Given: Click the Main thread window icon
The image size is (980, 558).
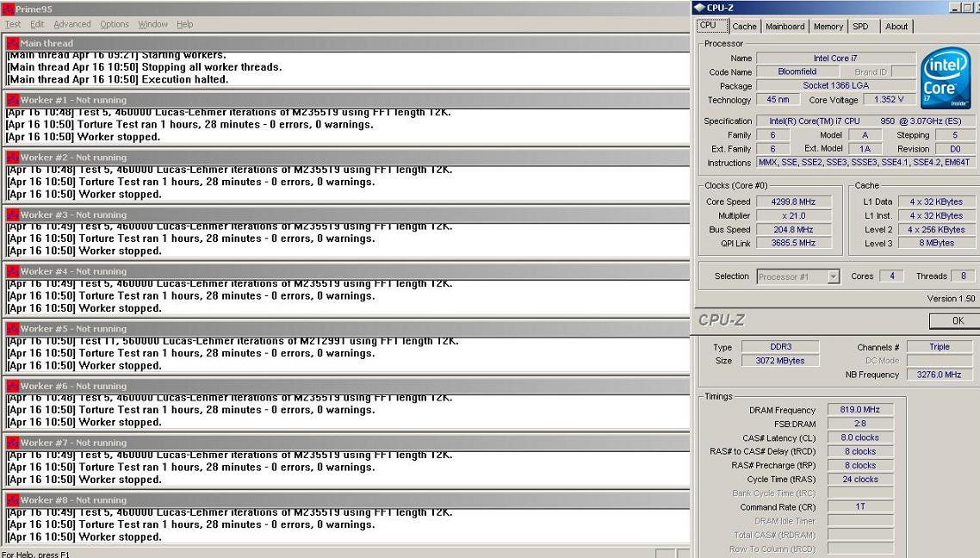Looking at the screenshot, I should (13, 43).
